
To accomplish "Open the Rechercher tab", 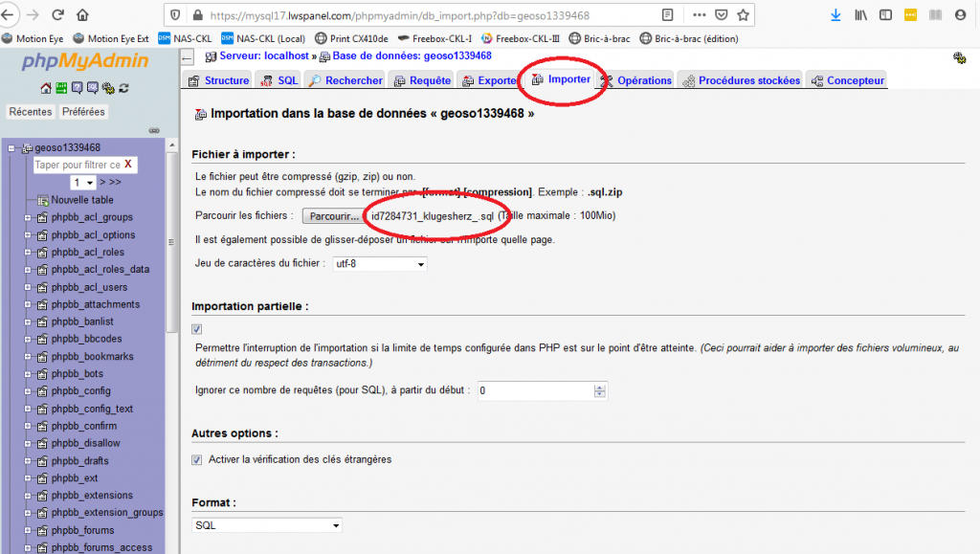I will click(x=345, y=80).
